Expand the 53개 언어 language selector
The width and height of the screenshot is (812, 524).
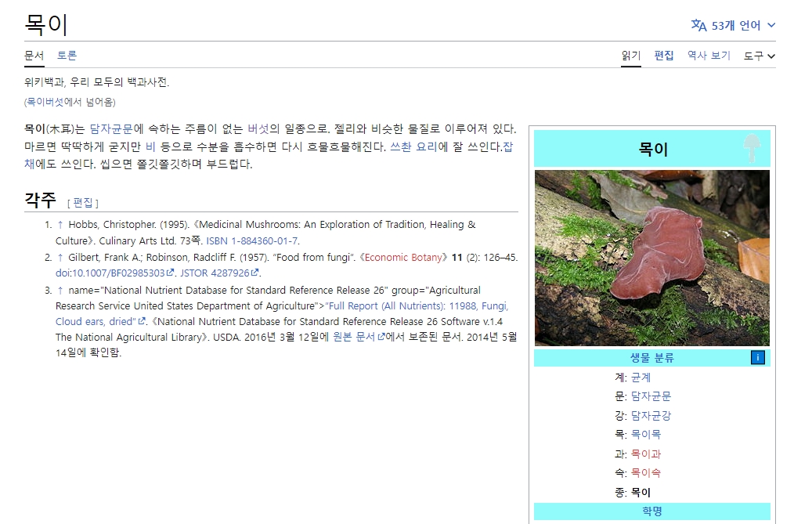click(736, 24)
